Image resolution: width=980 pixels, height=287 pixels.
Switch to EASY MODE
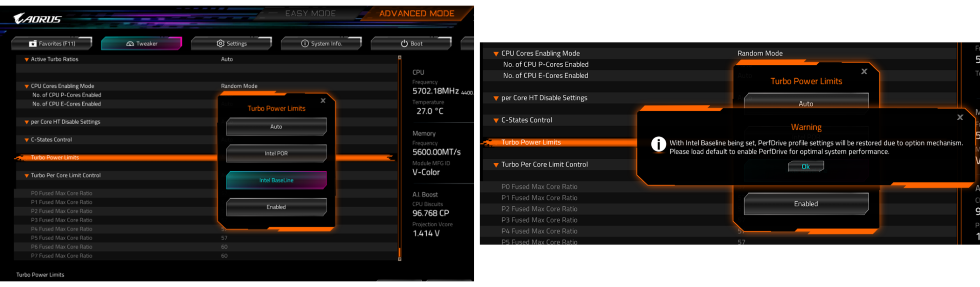(310, 13)
